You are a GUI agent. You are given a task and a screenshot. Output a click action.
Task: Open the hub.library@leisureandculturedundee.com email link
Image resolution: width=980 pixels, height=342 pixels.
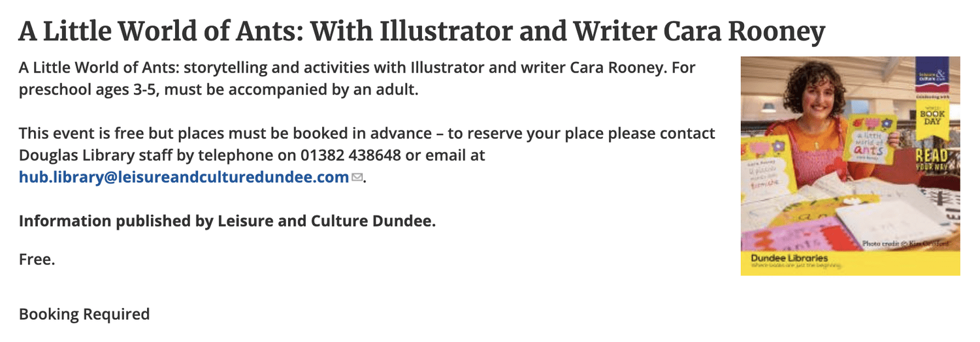pos(184,177)
